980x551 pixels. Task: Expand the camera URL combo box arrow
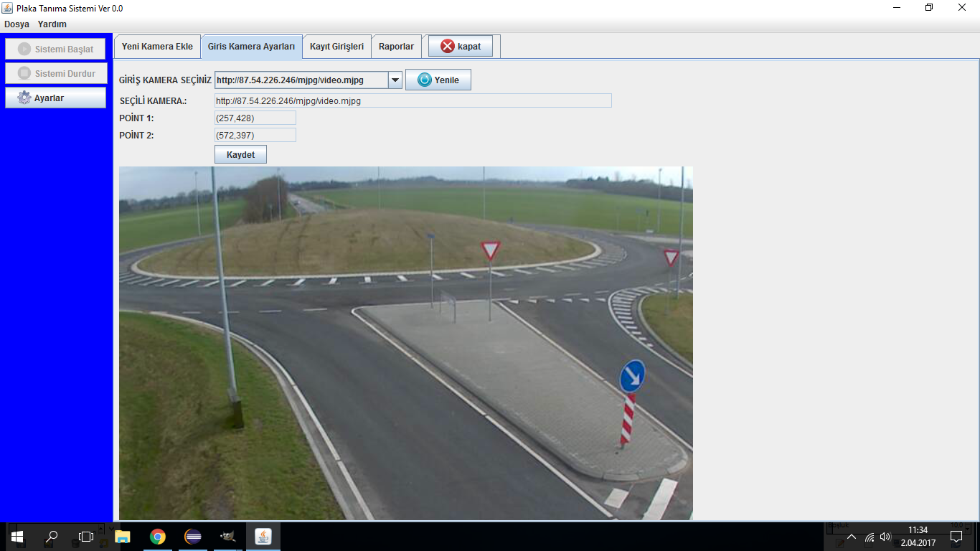click(x=394, y=80)
